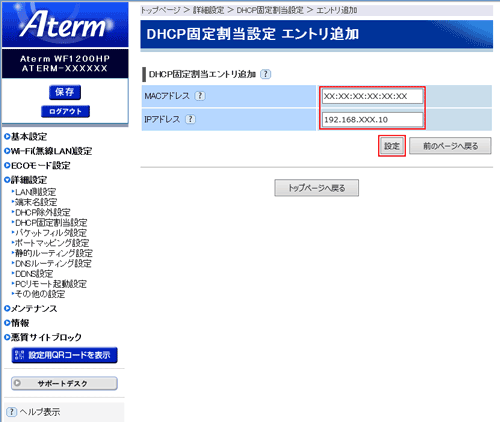500x422 pixels.
Task: Open 端末名設定 submenu item
Action: (x=34, y=202)
